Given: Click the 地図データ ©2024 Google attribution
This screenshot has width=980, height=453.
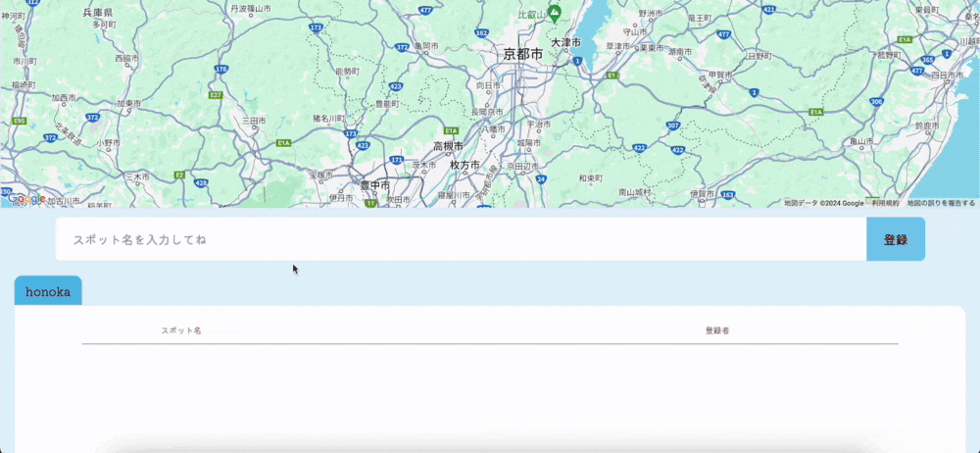Looking at the screenshot, I should click(824, 203).
